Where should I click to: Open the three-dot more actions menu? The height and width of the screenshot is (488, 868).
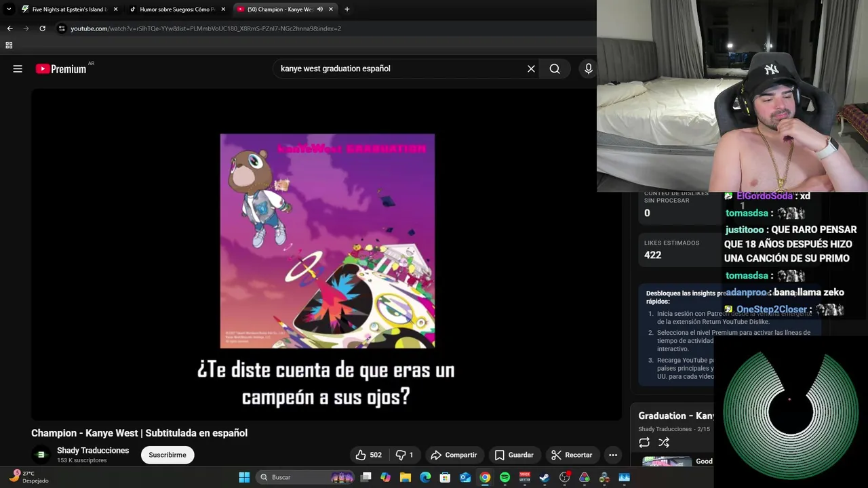(x=613, y=455)
